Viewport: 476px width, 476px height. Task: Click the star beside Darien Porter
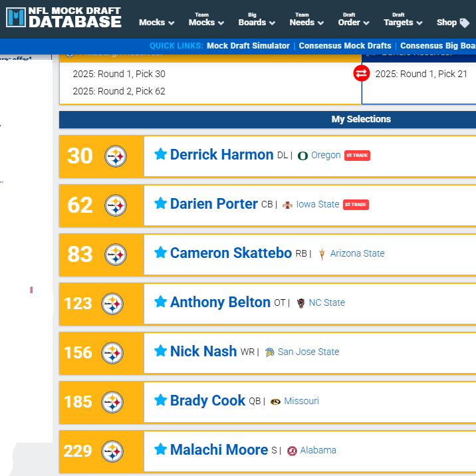point(160,203)
